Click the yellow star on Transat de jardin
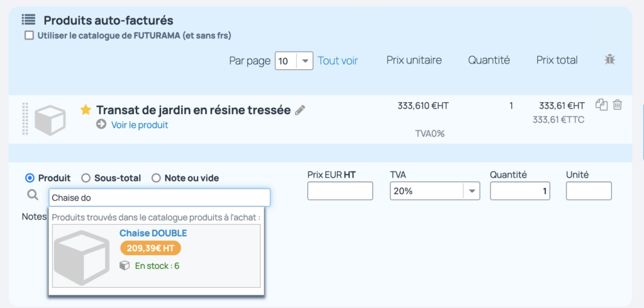 click(86, 110)
